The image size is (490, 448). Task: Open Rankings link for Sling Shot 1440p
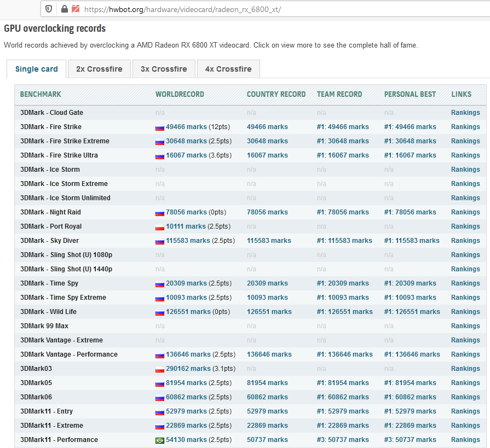[x=465, y=269]
